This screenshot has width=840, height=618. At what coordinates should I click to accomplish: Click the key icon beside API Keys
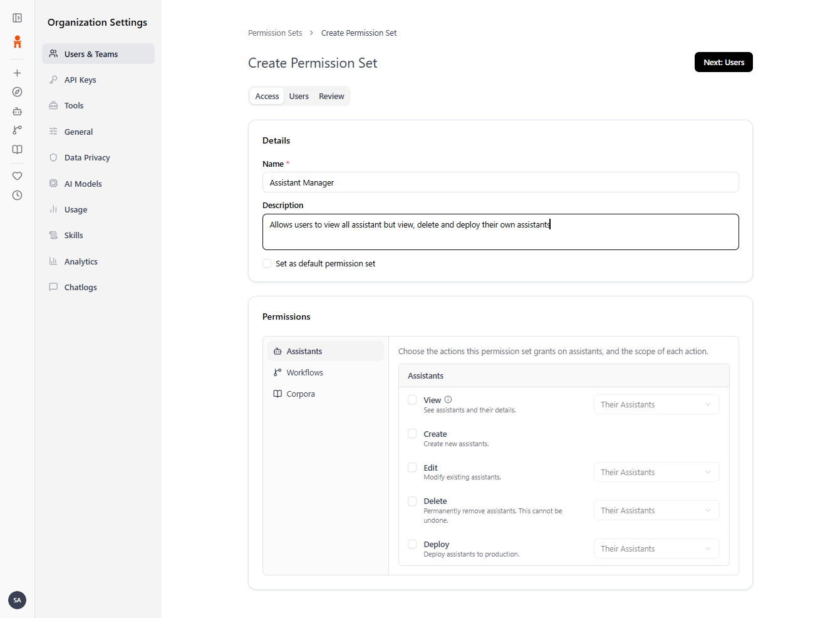53,80
